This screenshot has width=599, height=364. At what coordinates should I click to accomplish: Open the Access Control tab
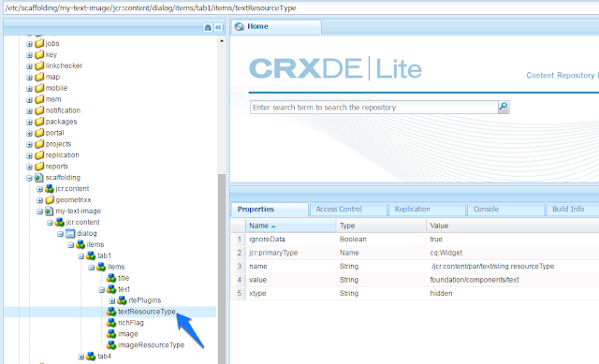(x=348, y=210)
